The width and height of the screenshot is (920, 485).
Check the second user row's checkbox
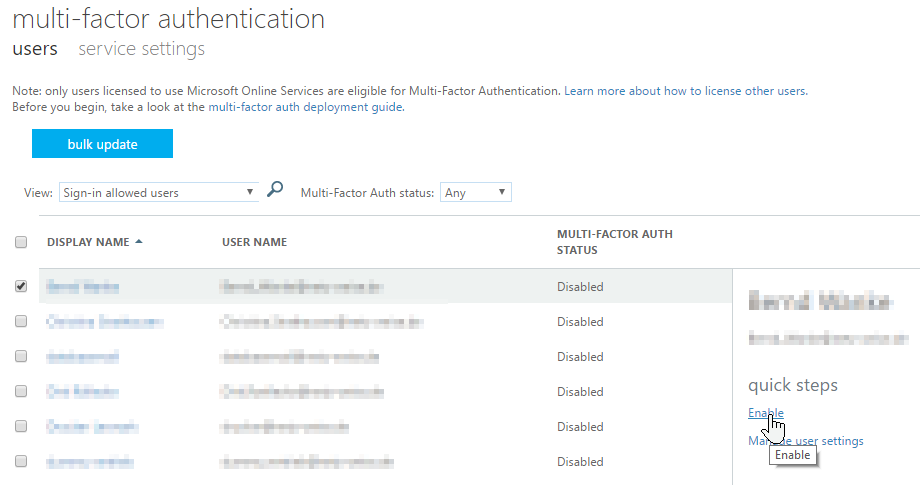tap(21, 321)
